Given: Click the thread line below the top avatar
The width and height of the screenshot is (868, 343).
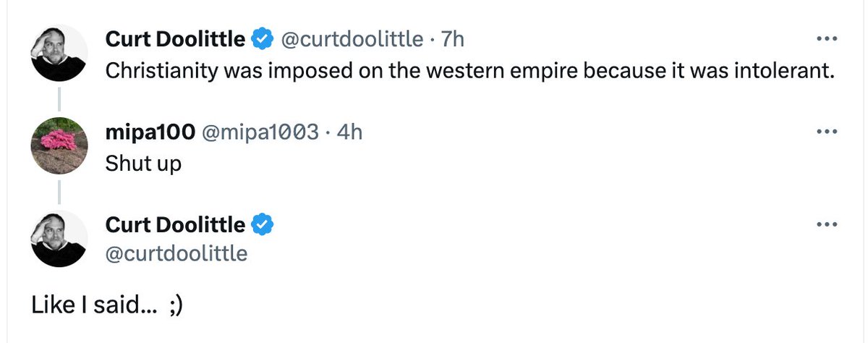Looking at the screenshot, I should click(59, 98).
